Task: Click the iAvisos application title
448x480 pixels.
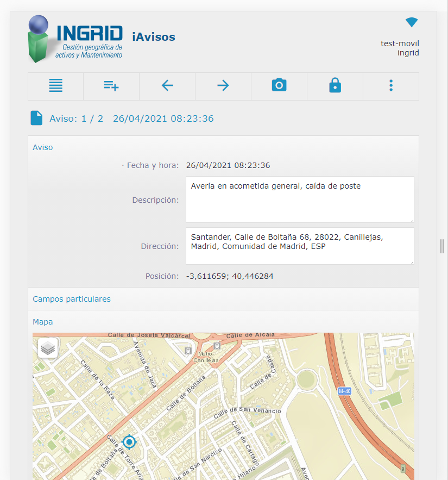Action: 154,37
